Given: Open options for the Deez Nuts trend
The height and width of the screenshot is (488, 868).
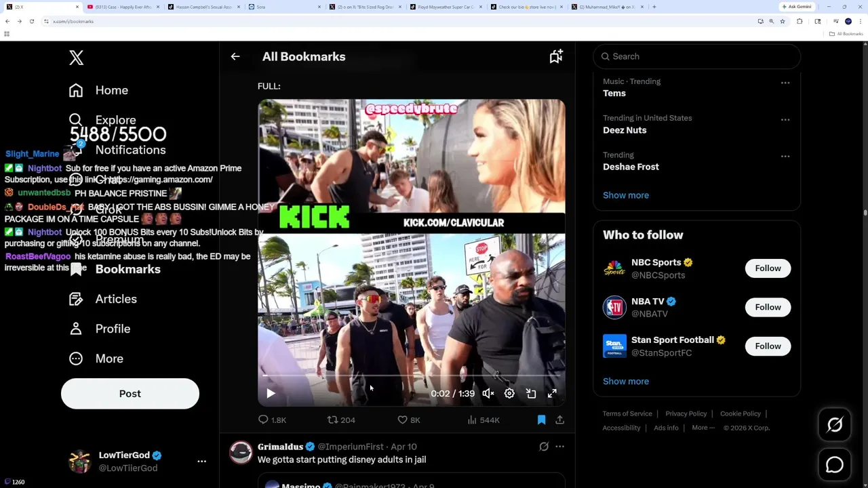Looking at the screenshot, I should point(785,119).
